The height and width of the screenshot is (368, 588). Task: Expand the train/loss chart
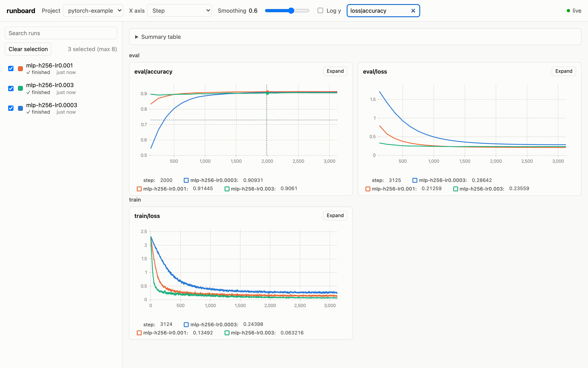[x=335, y=216]
